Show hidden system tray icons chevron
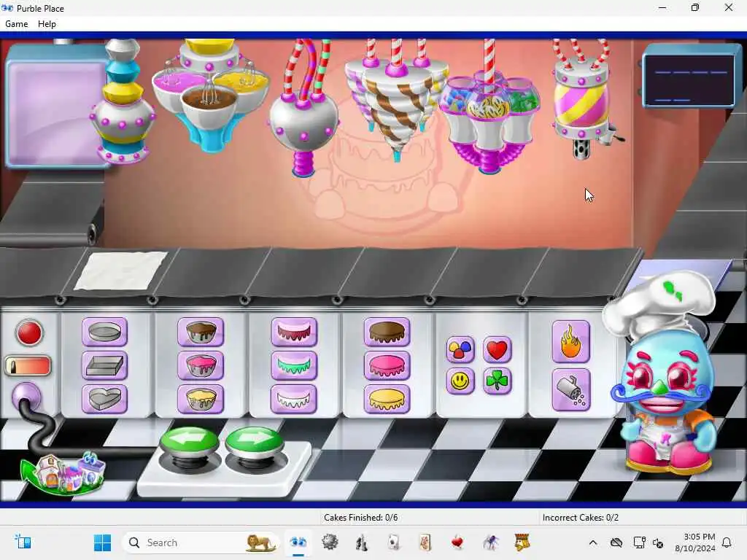This screenshot has height=560, width=747. 592,542
